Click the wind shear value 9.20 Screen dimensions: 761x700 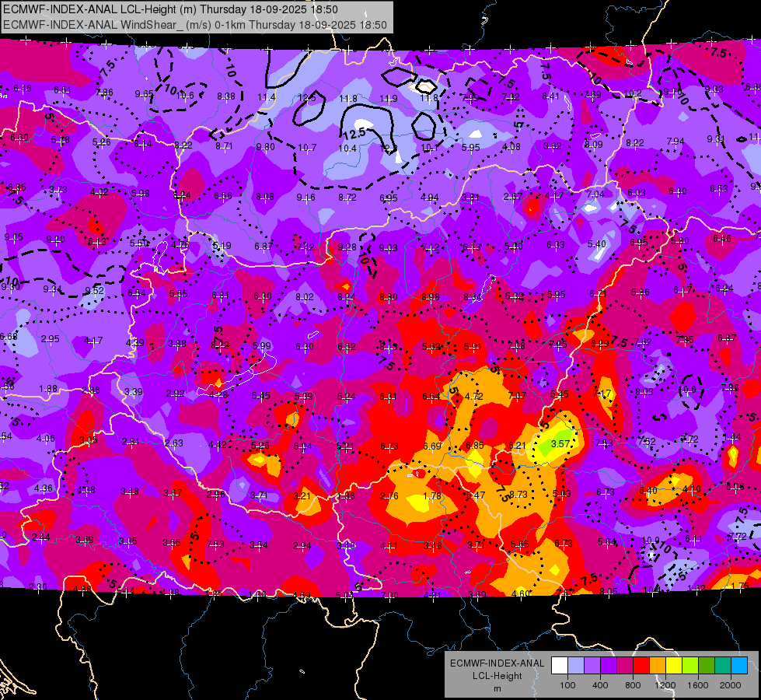coord(56,239)
